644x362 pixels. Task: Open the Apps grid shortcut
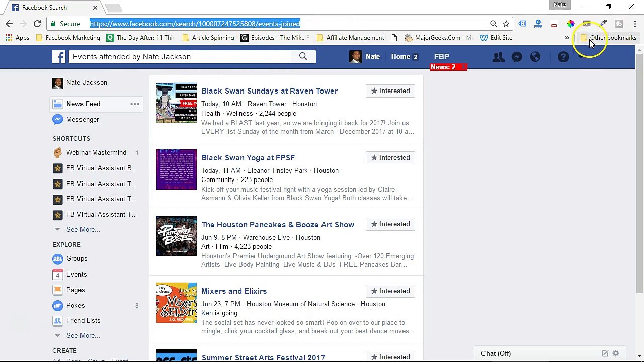[x=17, y=38]
